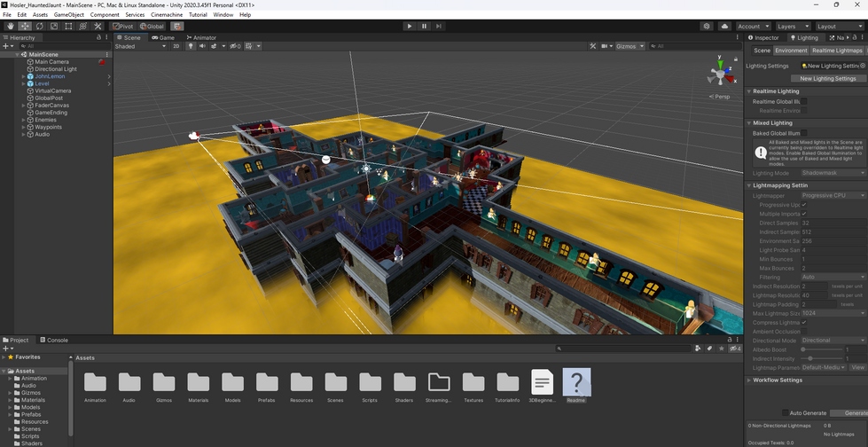Open the custom editor tools button

(x=98, y=26)
